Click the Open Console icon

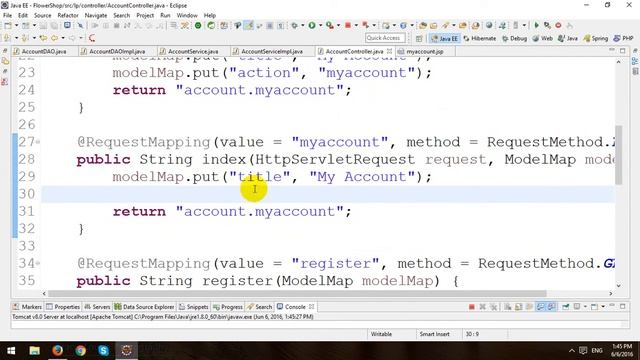click(x=595, y=307)
